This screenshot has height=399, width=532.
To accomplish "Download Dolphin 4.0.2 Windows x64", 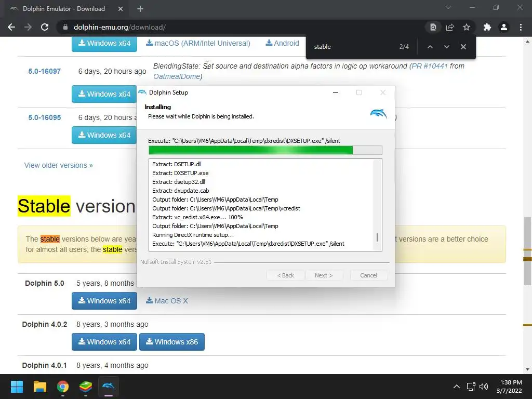I will [104, 342].
